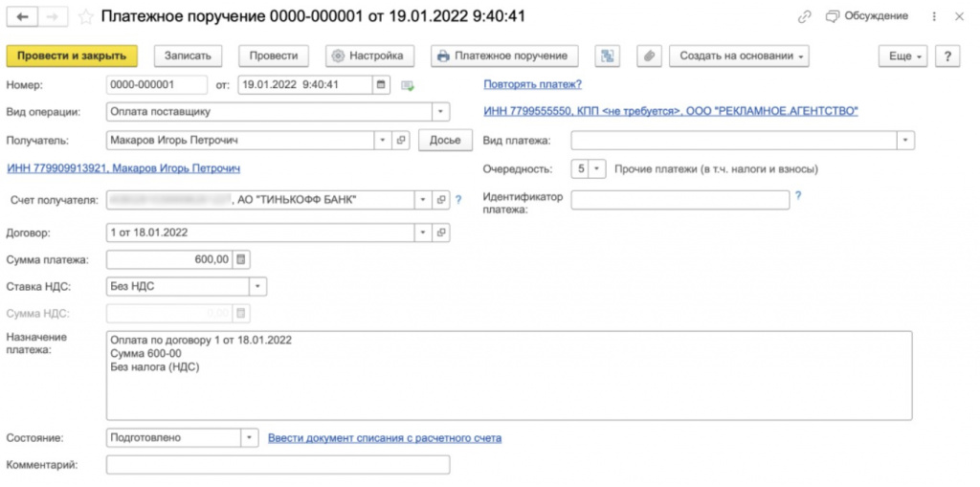Click Повторять платеж? link
Image resolution: width=980 pixels, height=487 pixels.
click(532, 84)
